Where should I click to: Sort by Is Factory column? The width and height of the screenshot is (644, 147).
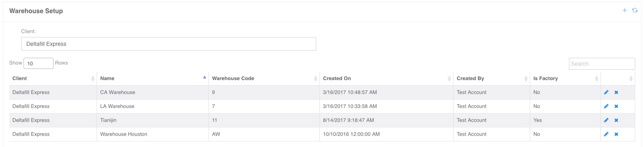point(565,78)
